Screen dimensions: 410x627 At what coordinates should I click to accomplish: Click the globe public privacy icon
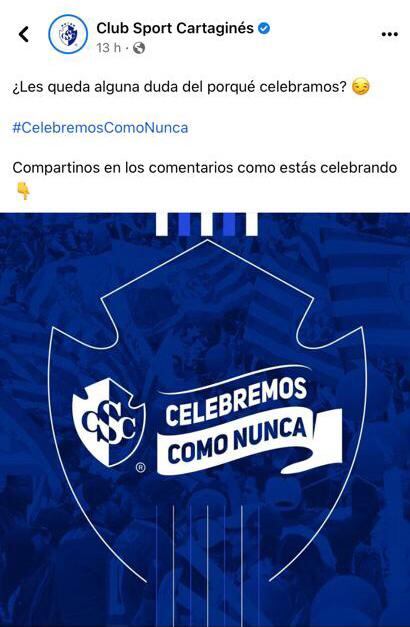[x=138, y=48]
